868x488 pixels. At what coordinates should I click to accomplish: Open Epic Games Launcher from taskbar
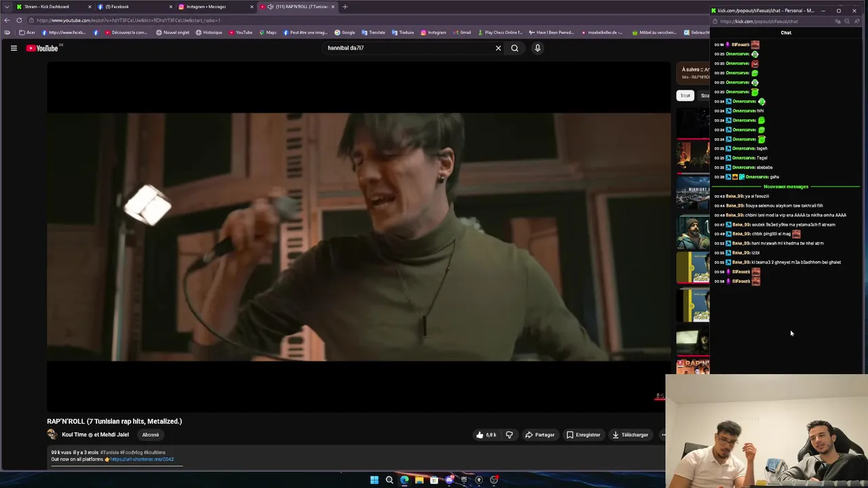[x=464, y=480]
